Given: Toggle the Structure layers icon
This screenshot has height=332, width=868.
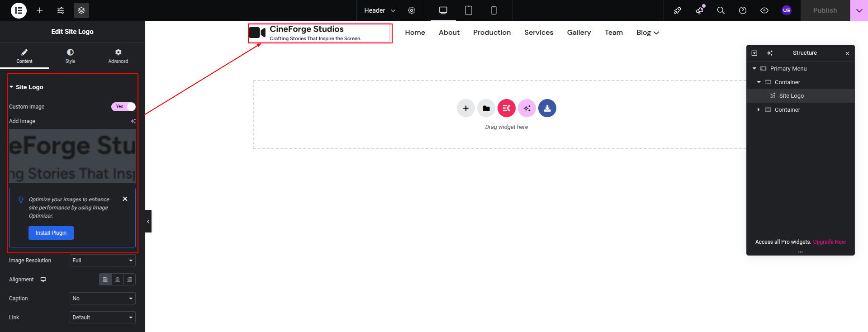Looking at the screenshot, I should tap(81, 10).
